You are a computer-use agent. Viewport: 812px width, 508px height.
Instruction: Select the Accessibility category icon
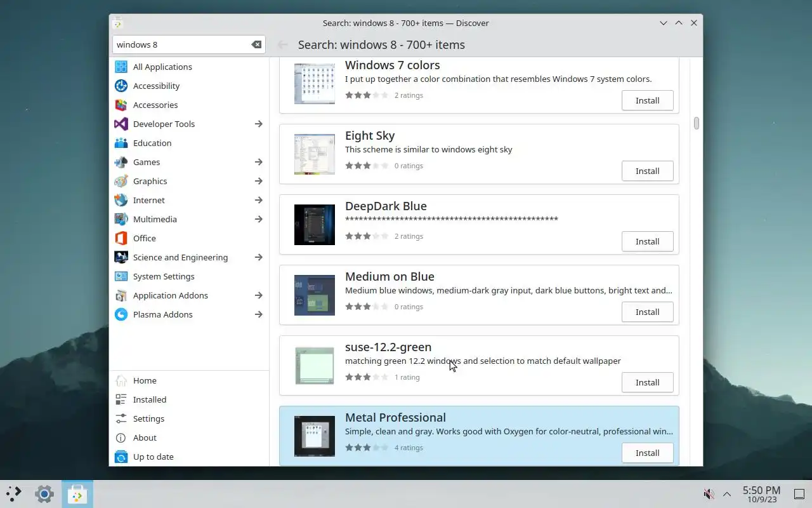pos(121,86)
